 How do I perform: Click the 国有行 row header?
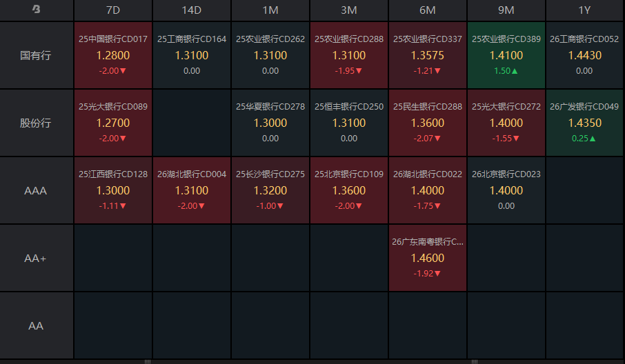[x=36, y=55]
